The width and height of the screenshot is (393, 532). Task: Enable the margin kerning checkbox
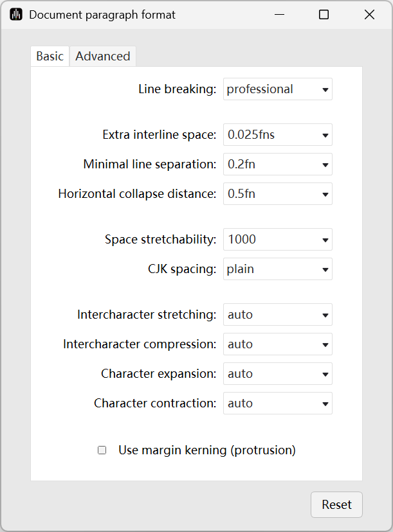tap(102, 450)
